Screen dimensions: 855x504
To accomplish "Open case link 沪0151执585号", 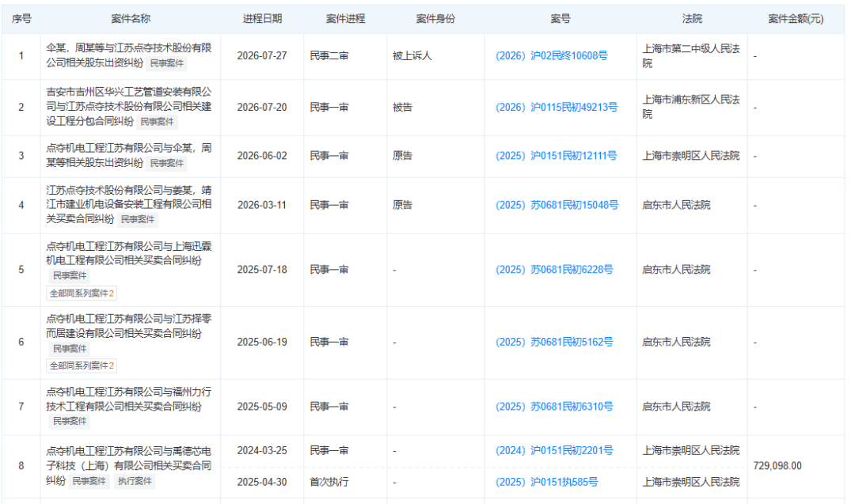I will (x=546, y=482).
